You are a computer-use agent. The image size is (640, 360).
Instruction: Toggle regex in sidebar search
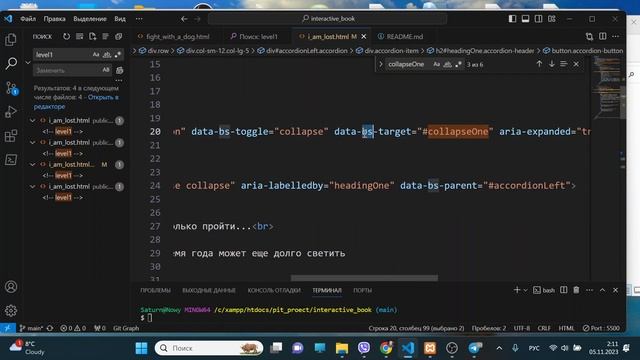118,54
